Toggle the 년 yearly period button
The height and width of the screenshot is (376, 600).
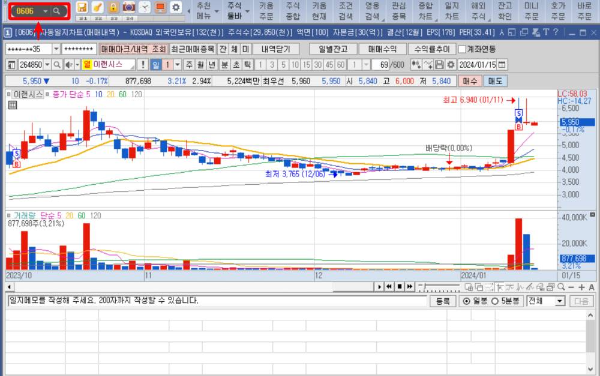pyautogui.click(x=212, y=65)
